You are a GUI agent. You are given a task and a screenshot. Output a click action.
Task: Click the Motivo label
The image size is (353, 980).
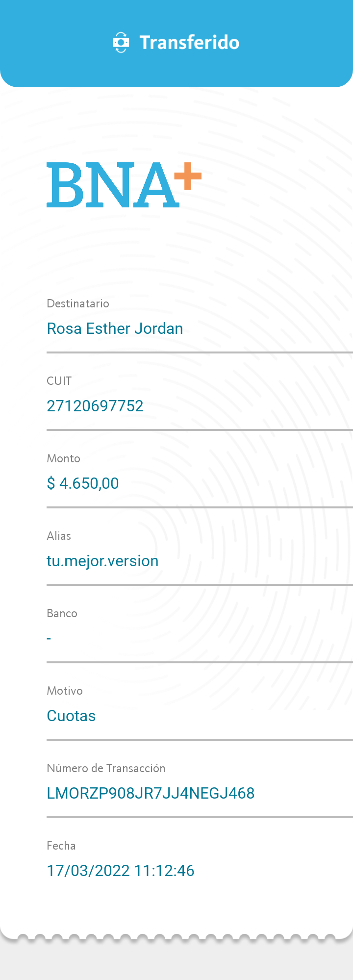coord(65,691)
